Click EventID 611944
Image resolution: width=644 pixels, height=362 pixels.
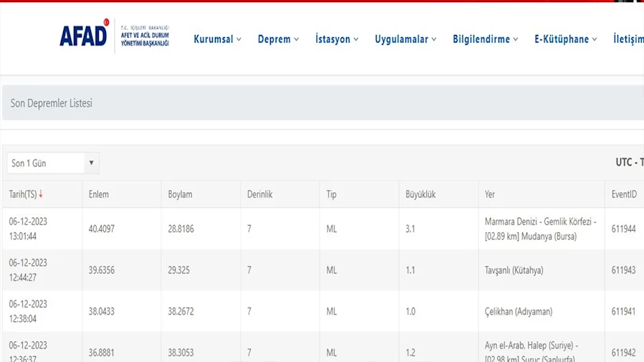pyautogui.click(x=624, y=229)
